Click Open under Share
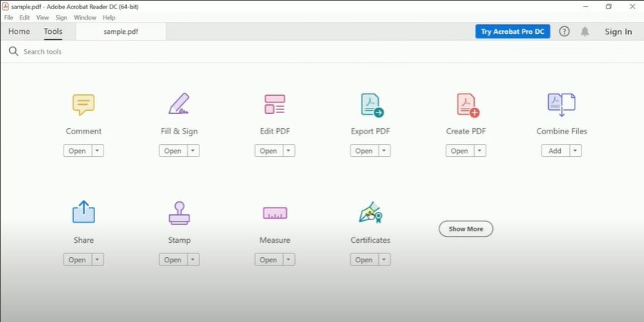 77,259
